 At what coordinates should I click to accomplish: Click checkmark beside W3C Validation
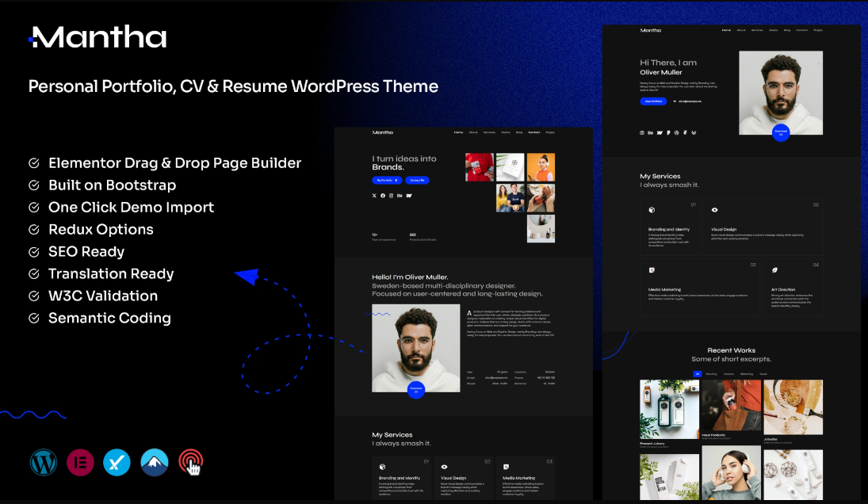[x=34, y=296]
